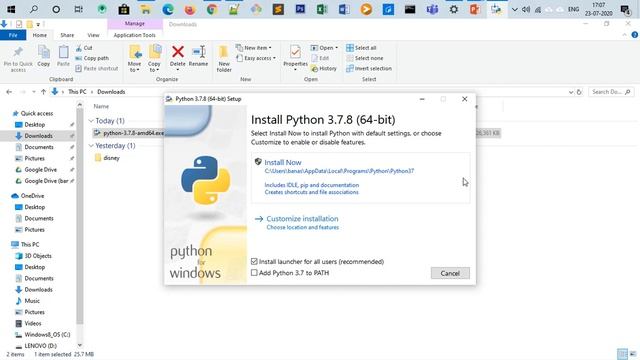Select OneDrive in navigation pane

(32, 196)
